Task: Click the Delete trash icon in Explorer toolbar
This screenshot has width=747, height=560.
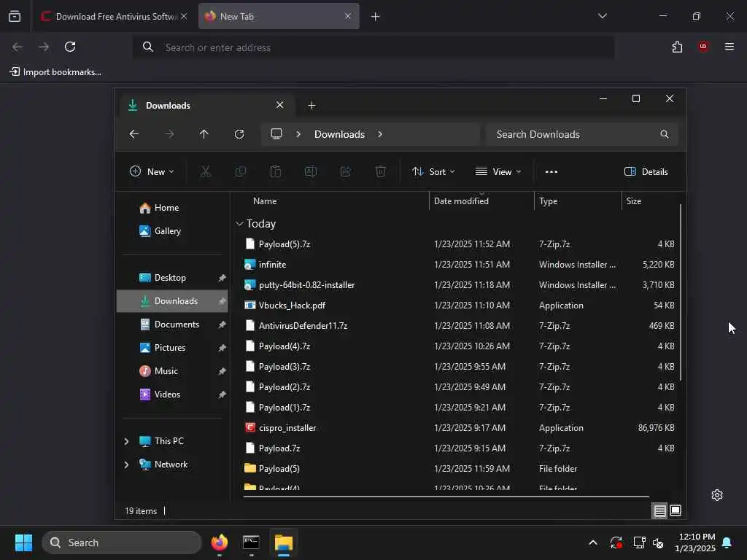Action: click(381, 171)
